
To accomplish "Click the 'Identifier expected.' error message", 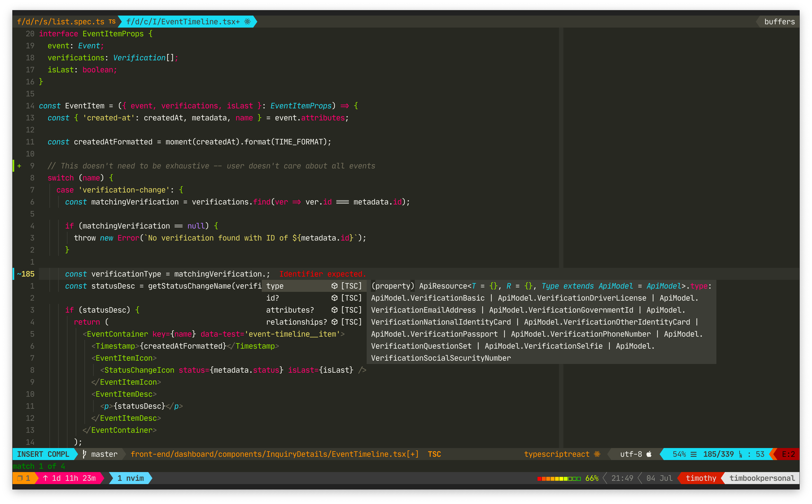I will click(322, 274).
